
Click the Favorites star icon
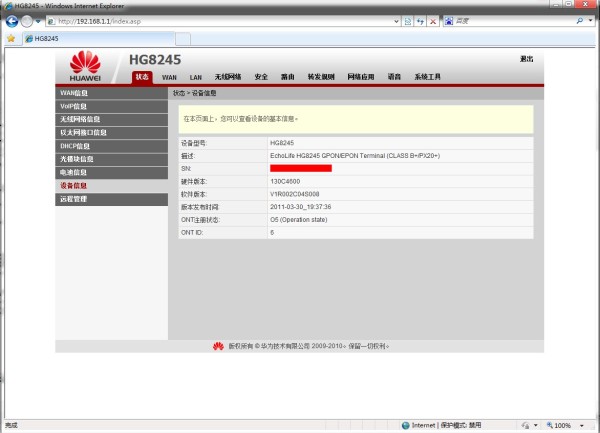click(11, 39)
